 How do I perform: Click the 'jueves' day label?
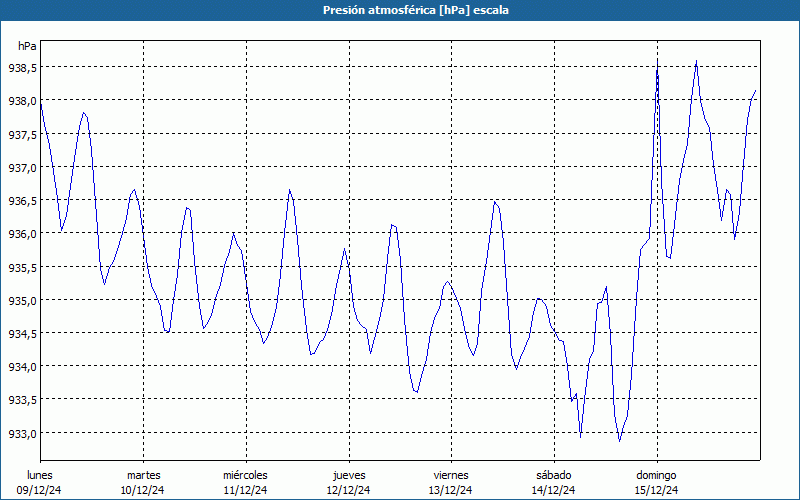coord(349,475)
